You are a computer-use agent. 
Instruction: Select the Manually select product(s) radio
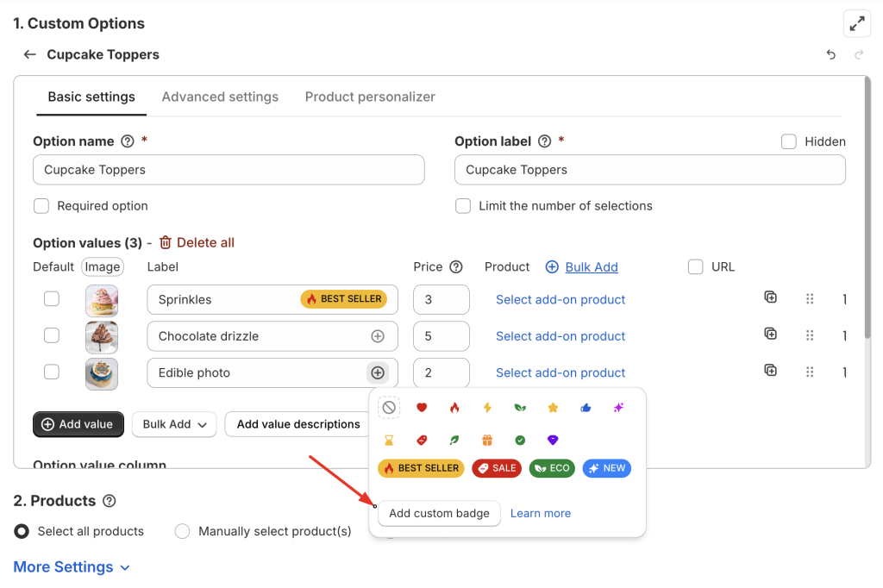click(182, 531)
